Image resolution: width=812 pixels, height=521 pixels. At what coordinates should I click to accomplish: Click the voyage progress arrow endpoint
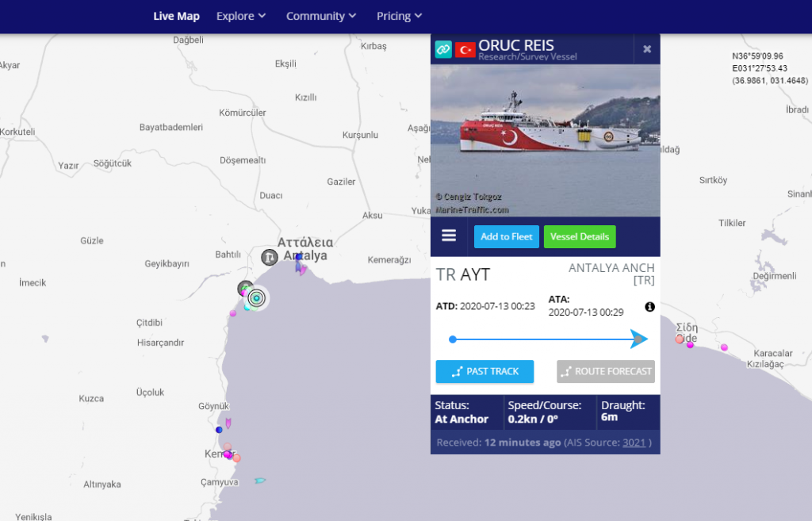[x=639, y=339]
